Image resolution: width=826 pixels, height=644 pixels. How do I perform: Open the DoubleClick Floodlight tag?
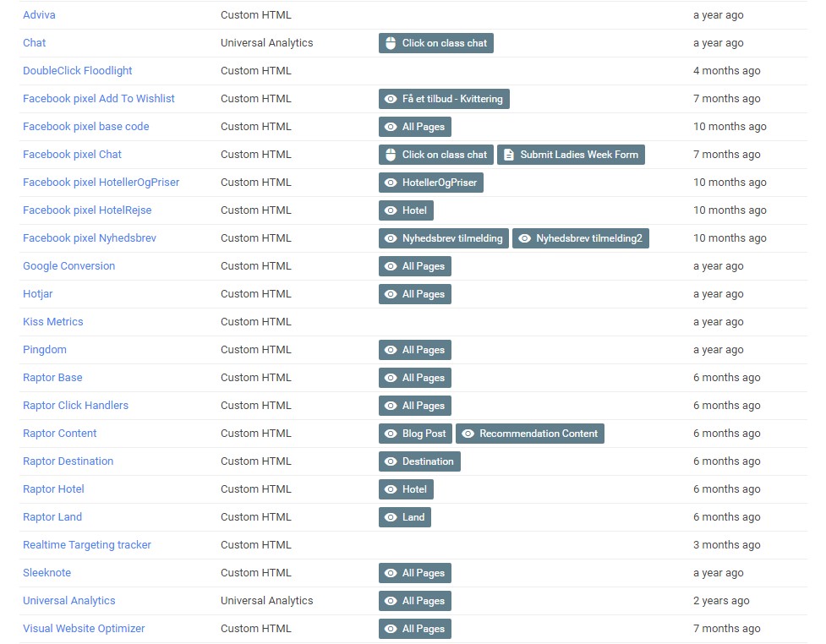(x=77, y=71)
